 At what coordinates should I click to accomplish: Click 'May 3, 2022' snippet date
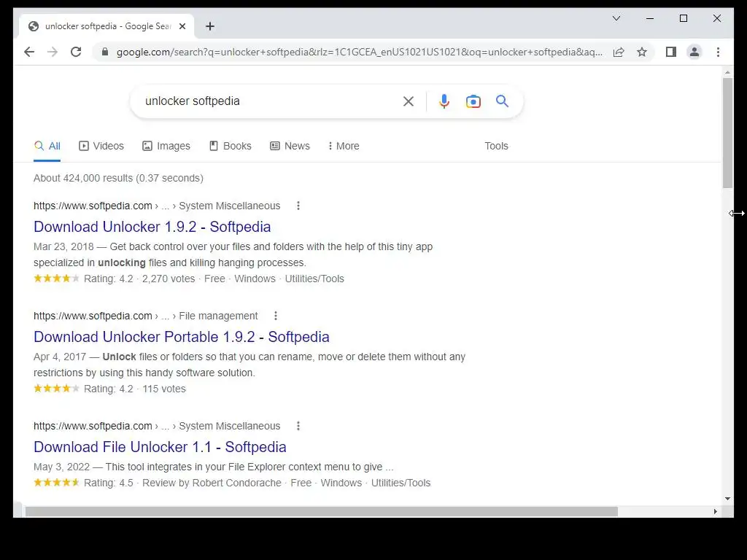(61, 467)
